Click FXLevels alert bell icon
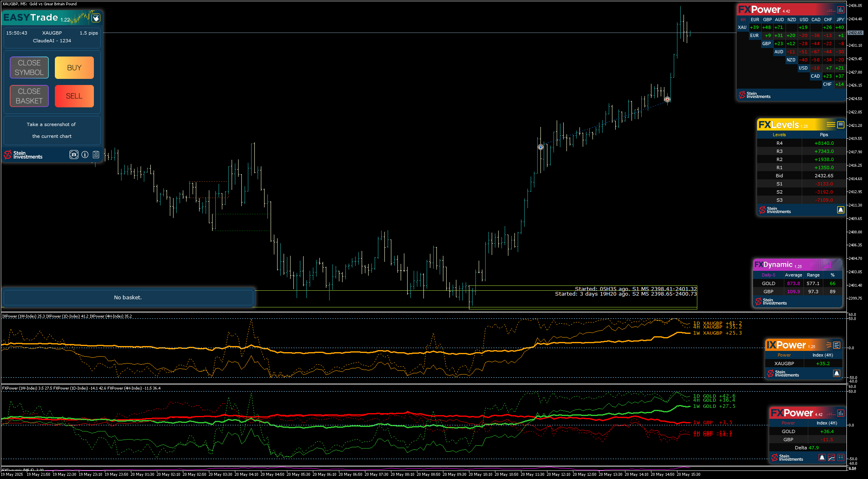Viewport: 868px width, 479px height. tap(841, 210)
